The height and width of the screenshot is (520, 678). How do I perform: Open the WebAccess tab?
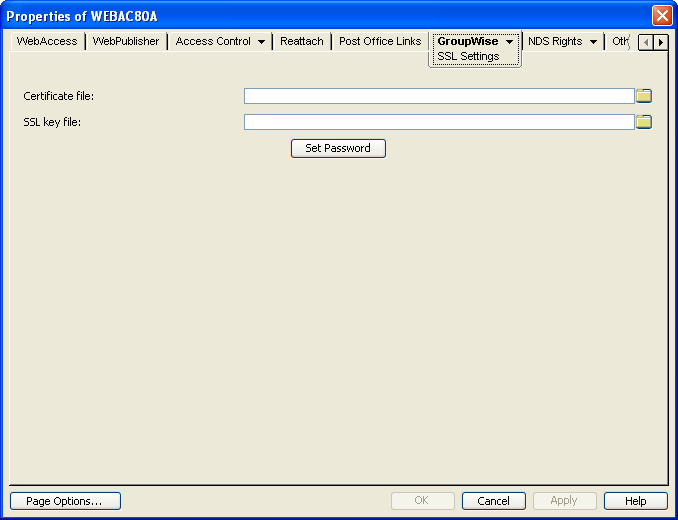point(47,41)
